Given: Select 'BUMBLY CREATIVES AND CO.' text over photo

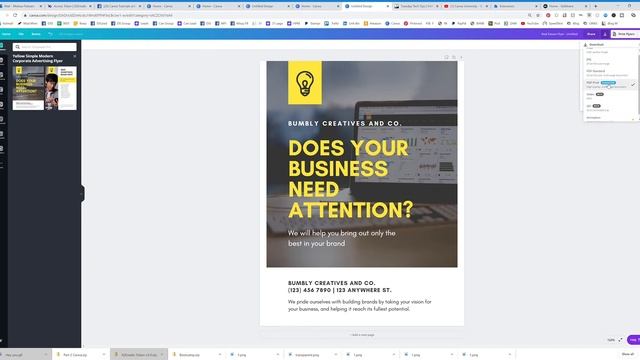Looking at the screenshot, I should pyautogui.click(x=345, y=123).
